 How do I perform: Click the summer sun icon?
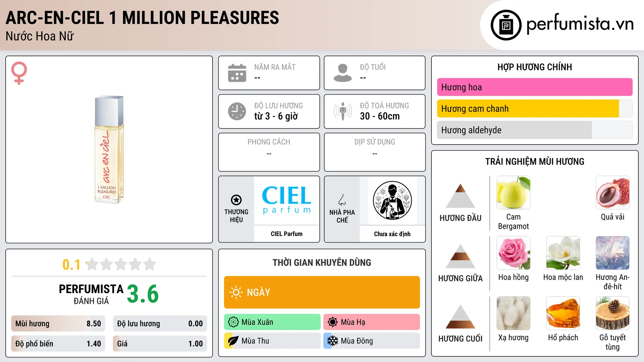pyautogui.click(x=333, y=322)
